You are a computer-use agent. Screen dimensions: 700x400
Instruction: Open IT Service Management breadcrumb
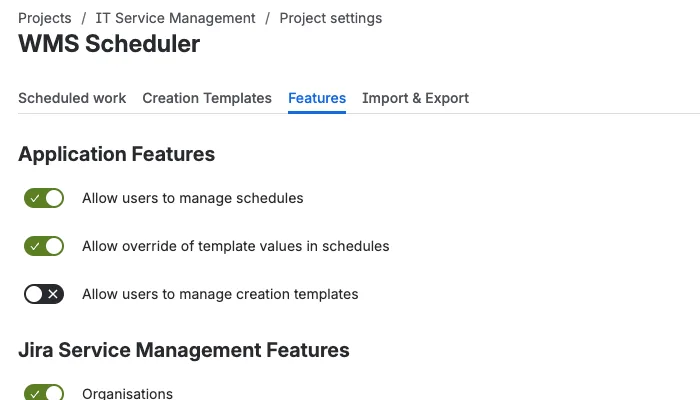176,18
